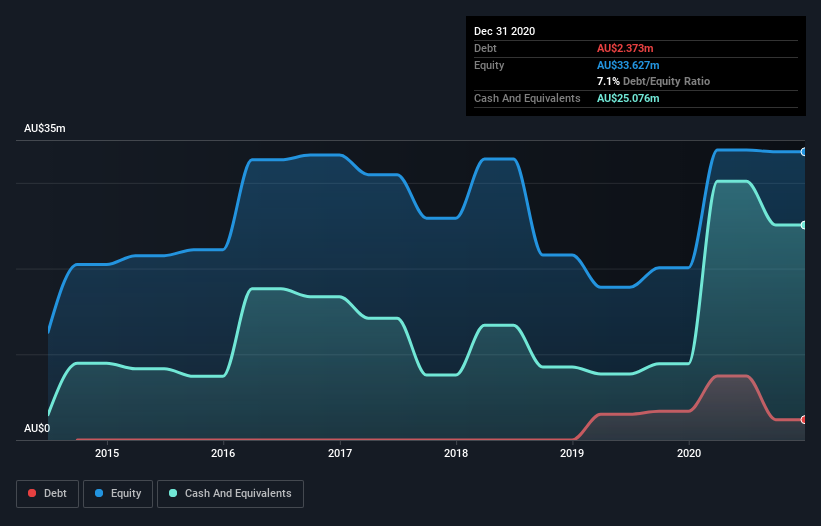
Task: Select the 2015 x-axis label
Action: tap(107, 453)
